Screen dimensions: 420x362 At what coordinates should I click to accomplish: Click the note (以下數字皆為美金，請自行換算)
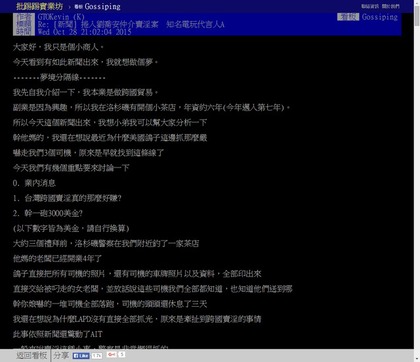click(x=71, y=228)
